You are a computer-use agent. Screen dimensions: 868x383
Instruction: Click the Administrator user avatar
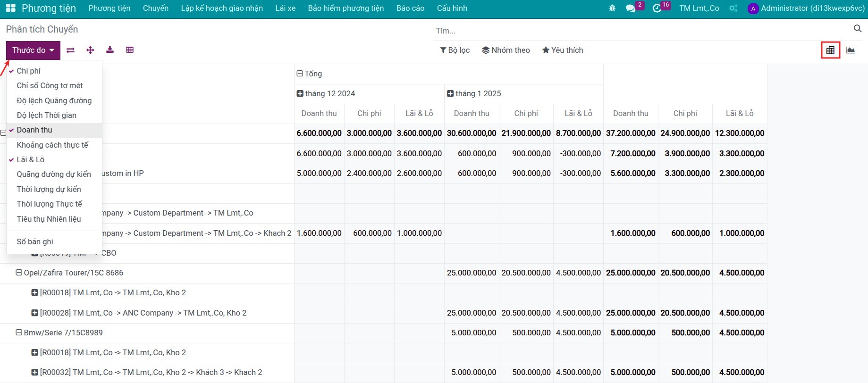pos(753,8)
